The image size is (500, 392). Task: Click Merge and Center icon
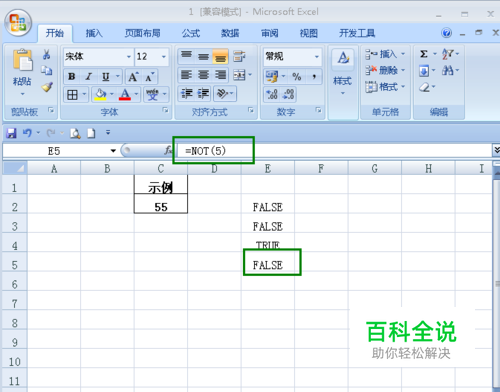click(x=240, y=75)
